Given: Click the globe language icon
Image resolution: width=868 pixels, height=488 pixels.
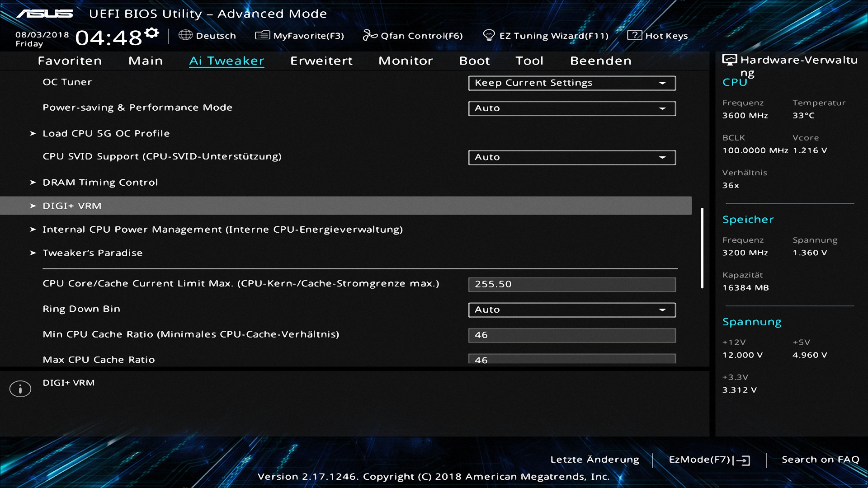Looking at the screenshot, I should point(185,35).
